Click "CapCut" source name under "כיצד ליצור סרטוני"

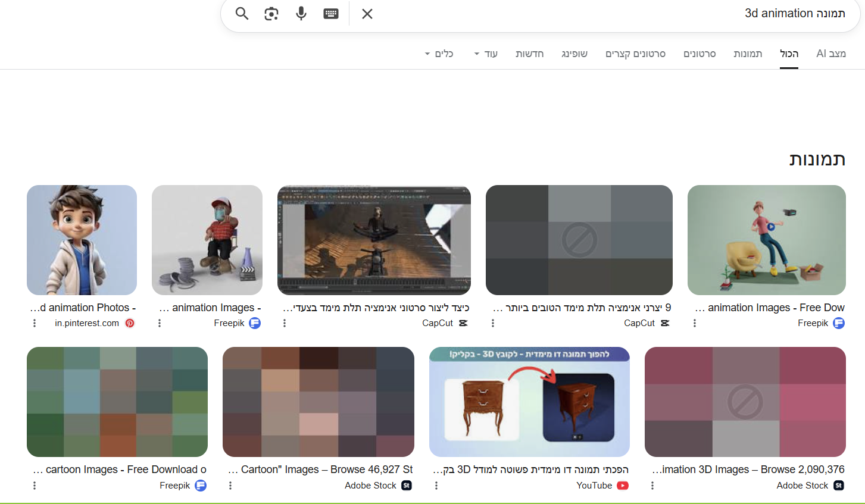click(x=438, y=323)
